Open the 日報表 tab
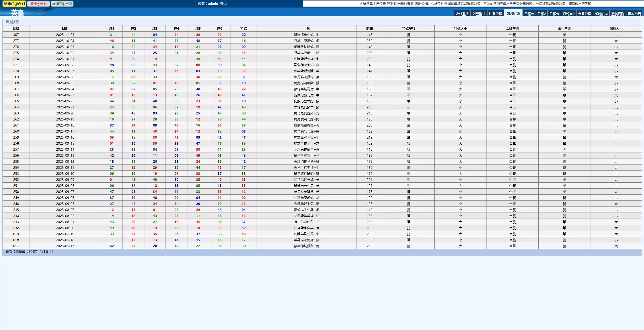 point(529,14)
